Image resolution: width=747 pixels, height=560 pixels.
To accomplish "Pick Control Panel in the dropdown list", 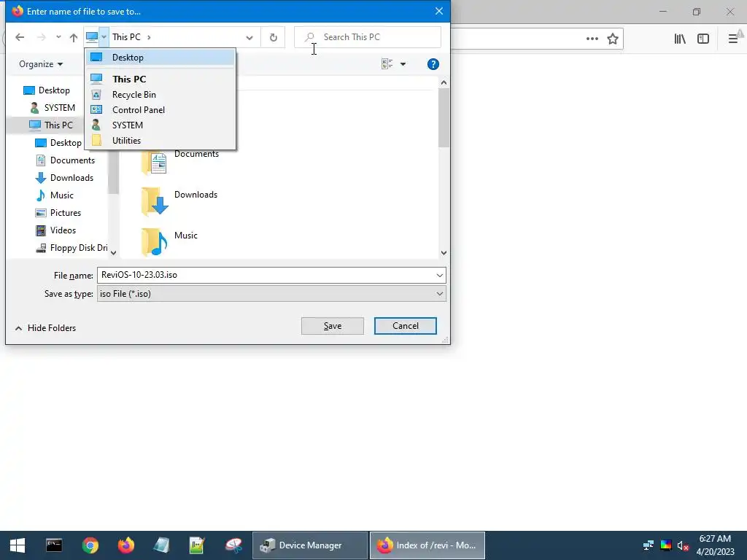I will pyautogui.click(x=160, y=110).
